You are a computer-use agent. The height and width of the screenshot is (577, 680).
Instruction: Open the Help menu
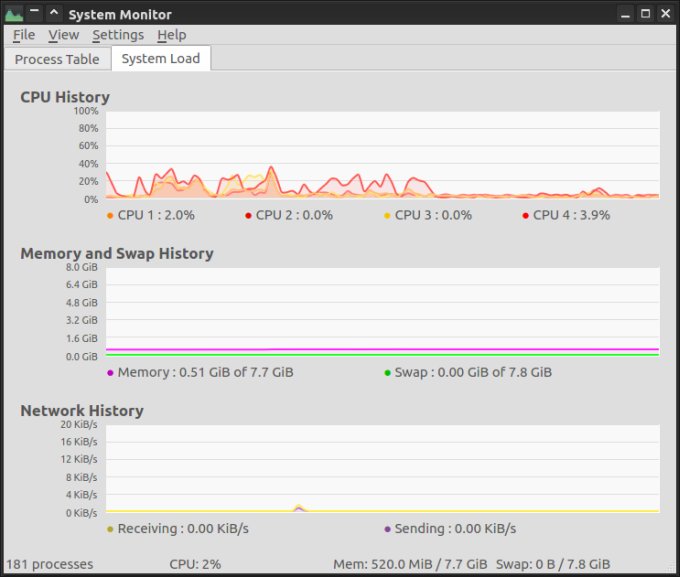pos(171,35)
